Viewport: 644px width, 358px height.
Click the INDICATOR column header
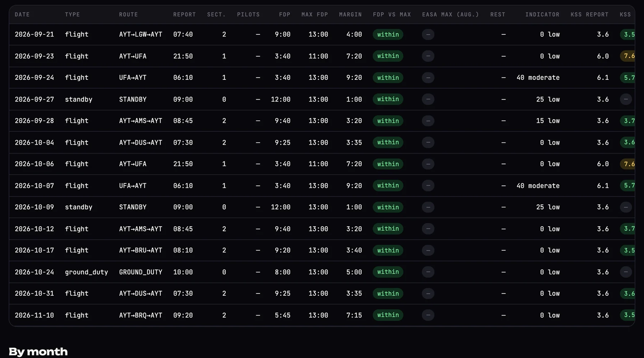tap(542, 15)
